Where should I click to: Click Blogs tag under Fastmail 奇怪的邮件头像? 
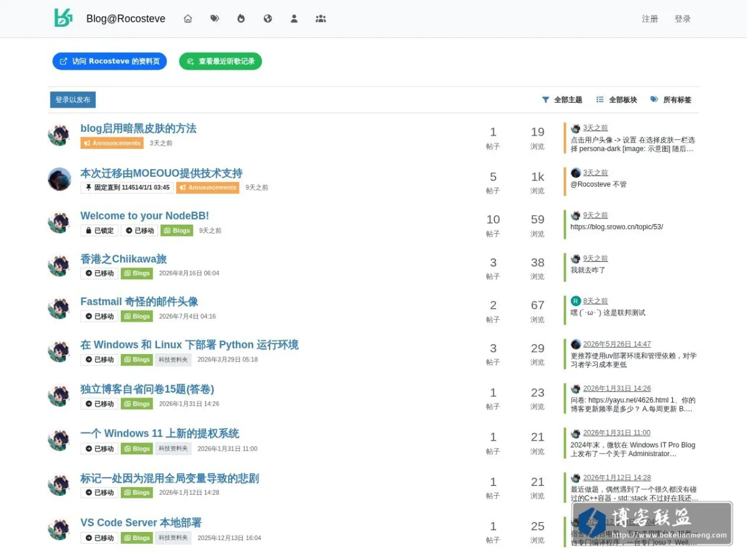(137, 316)
